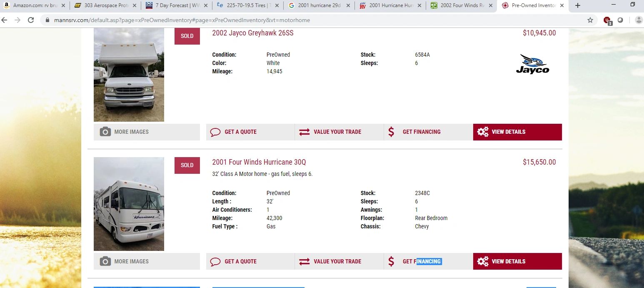644x288 pixels.
Task: Open the 2002 Four Winds tab
Action: point(461,5)
